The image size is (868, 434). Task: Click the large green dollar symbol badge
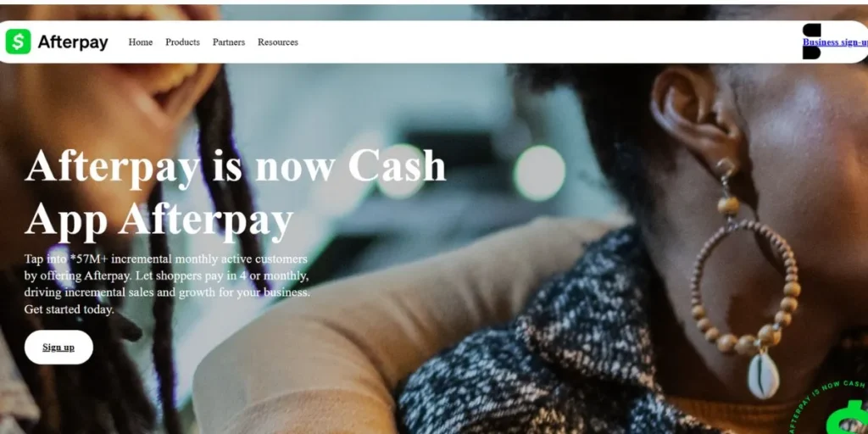click(x=847, y=419)
